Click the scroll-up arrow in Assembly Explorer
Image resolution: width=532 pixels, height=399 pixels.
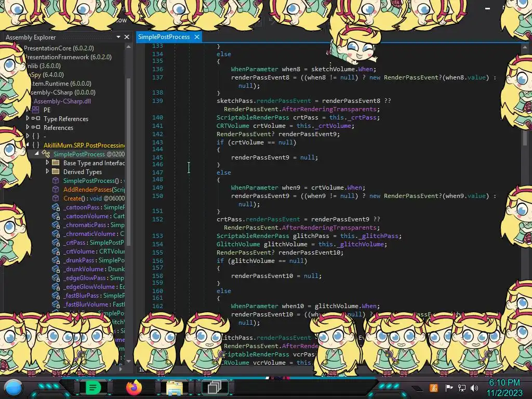pyautogui.click(x=129, y=47)
